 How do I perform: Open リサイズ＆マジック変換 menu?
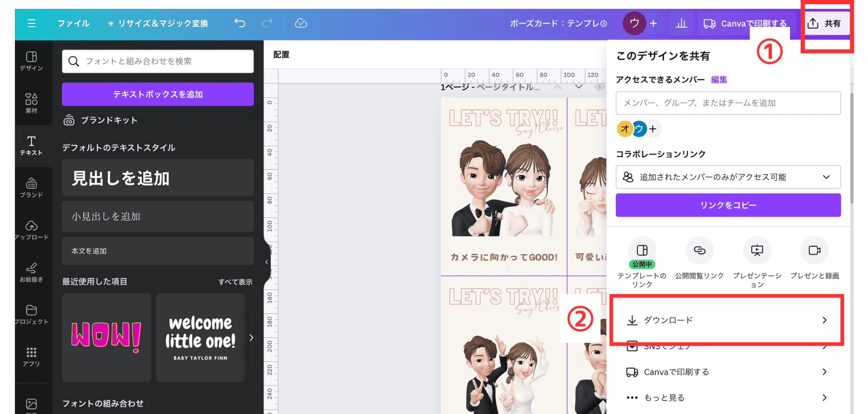(x=158, y=23)
